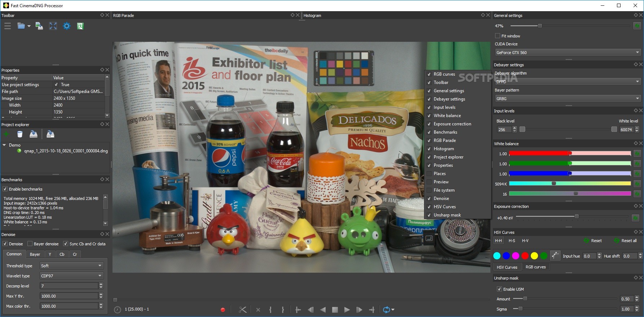Enable the Fit window checkbox
The height and width of the screenshot is (317, 644).
(498, 36)
